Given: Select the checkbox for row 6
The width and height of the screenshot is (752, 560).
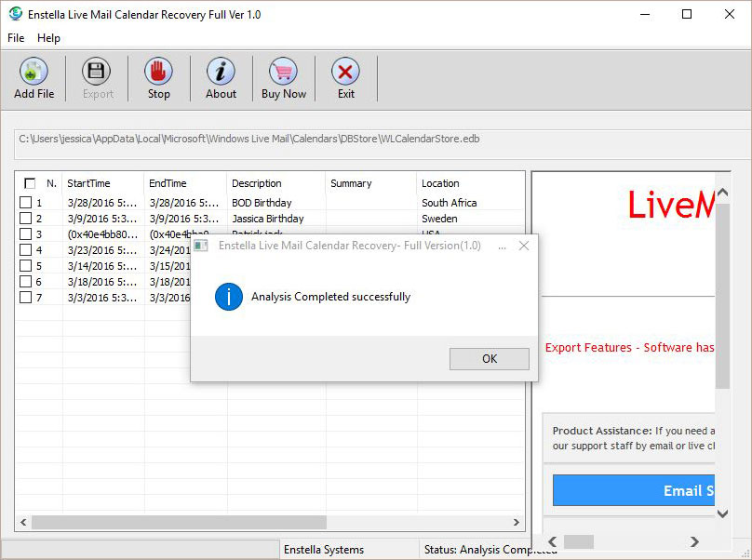Looking at the screenshot, I should 26,282.
